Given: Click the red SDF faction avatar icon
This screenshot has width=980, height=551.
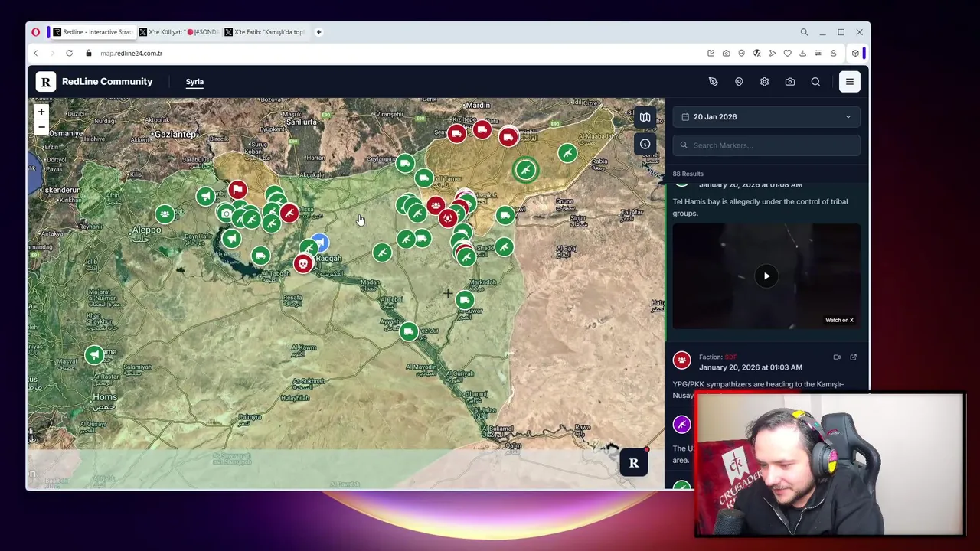Looking at the screenshot, I should tap(681, 360).
